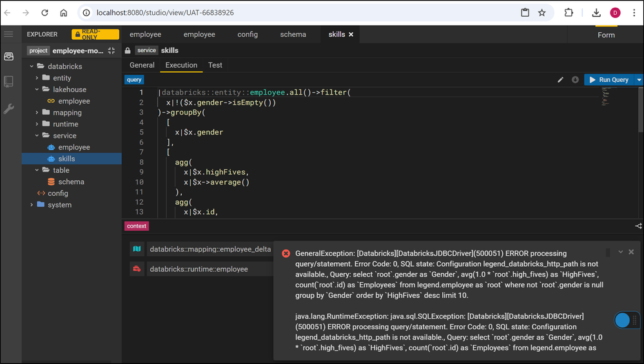Switch to the General tab
644x364 pixels.
tap(142, 65)
